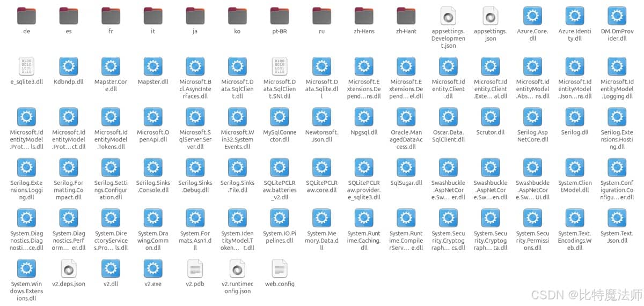Select the v2.deps.json file icon
The width and height of the screenshot is (644, 306).
69,268
